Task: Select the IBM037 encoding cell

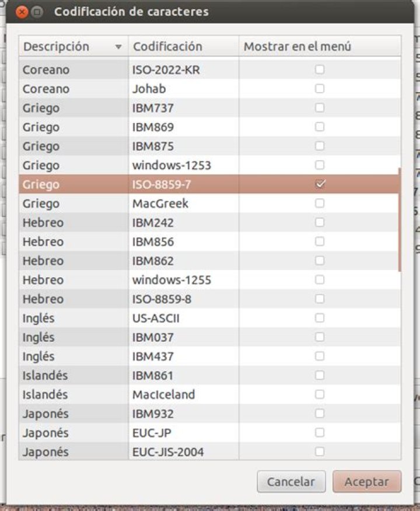Action: (184, 337)
